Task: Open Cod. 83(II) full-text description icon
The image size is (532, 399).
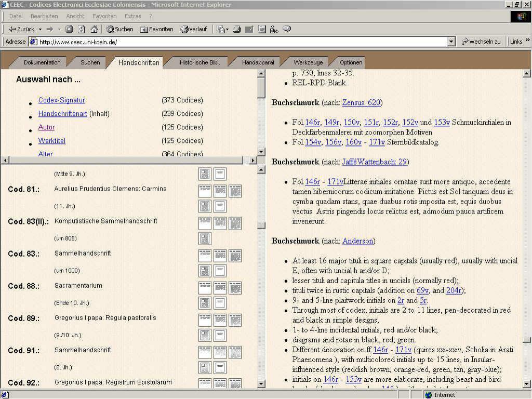Action: (235, 223)
